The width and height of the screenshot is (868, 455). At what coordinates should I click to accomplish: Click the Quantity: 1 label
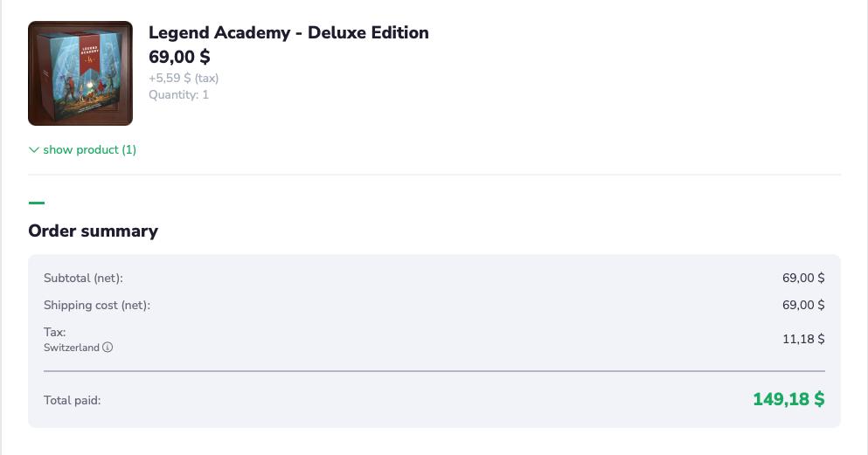(x=178, y=94)
